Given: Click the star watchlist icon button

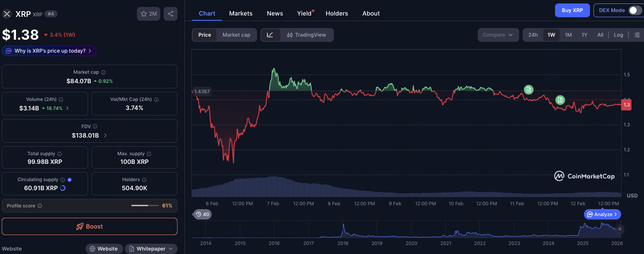Looking at the screenshot, I should (x=148, y=14).
